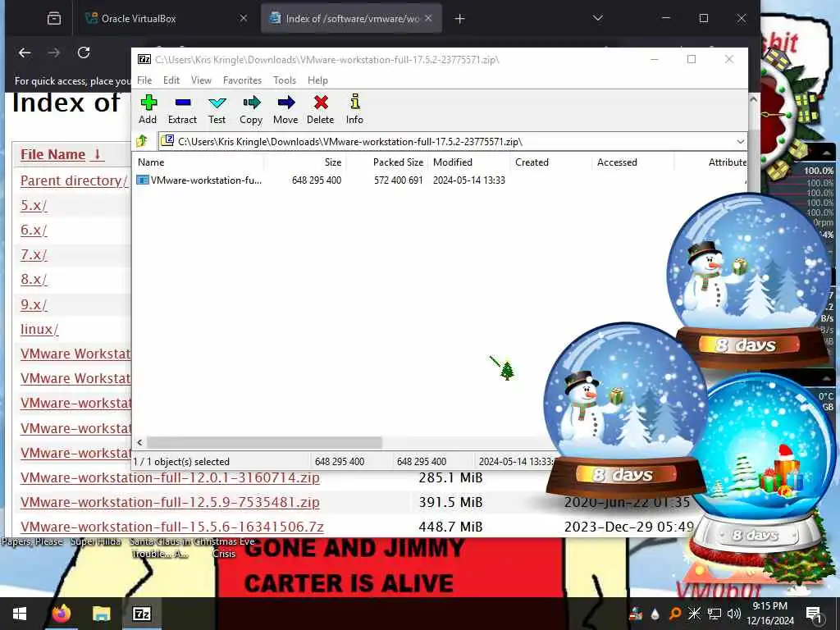Open 7-Zip Edit menu
The image size is (840, 630).
(171, 80)
